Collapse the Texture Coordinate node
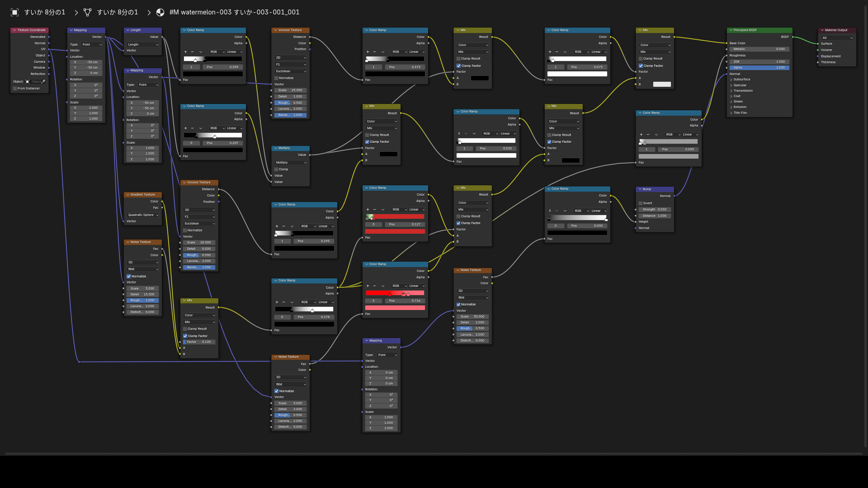 pyautogui.click(x=14, y=30)
